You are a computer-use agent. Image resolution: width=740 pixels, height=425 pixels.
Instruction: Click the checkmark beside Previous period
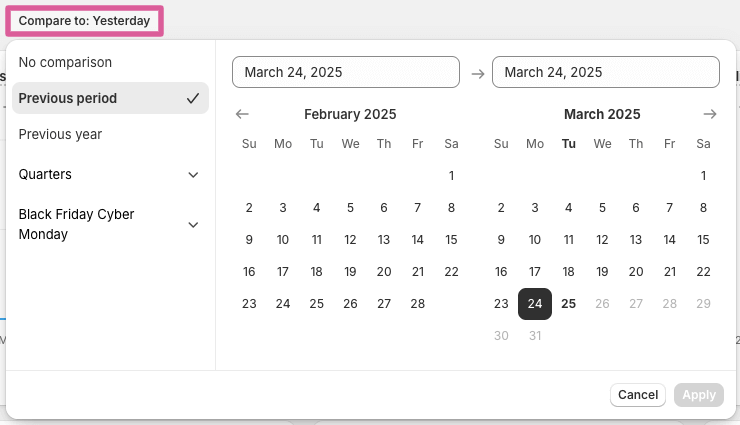click(193, 98)
